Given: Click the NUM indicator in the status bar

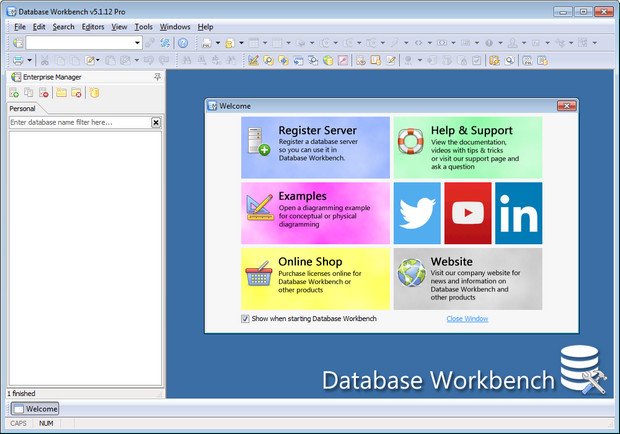Looking at the screenshot, I should click(46, 423).
